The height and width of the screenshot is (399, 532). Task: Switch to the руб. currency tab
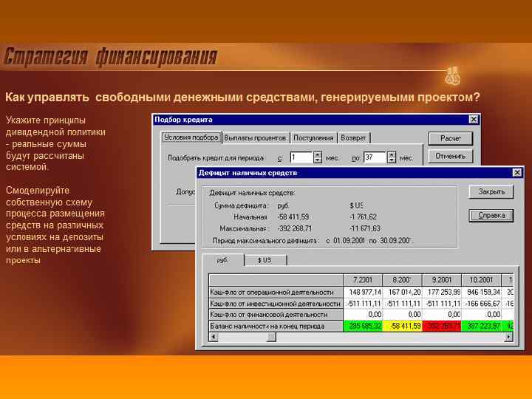tap(222, 260)
